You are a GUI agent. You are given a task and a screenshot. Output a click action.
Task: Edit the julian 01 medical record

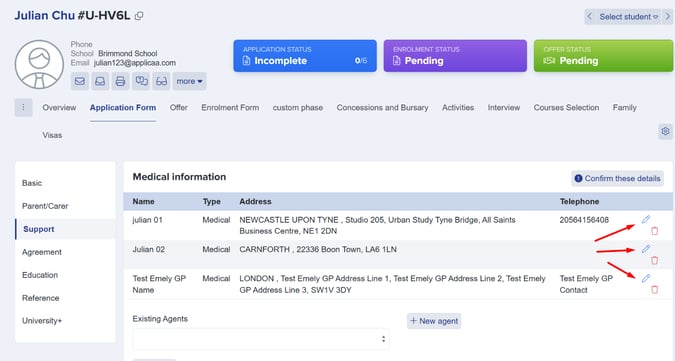(x=646, y=219)
